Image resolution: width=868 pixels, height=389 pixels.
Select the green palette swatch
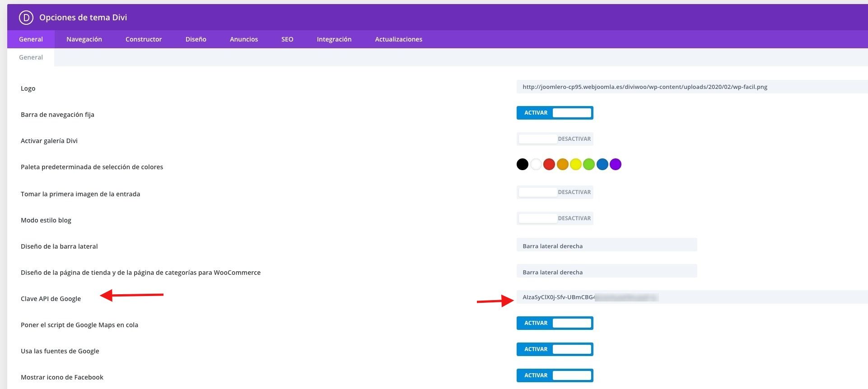589,164
